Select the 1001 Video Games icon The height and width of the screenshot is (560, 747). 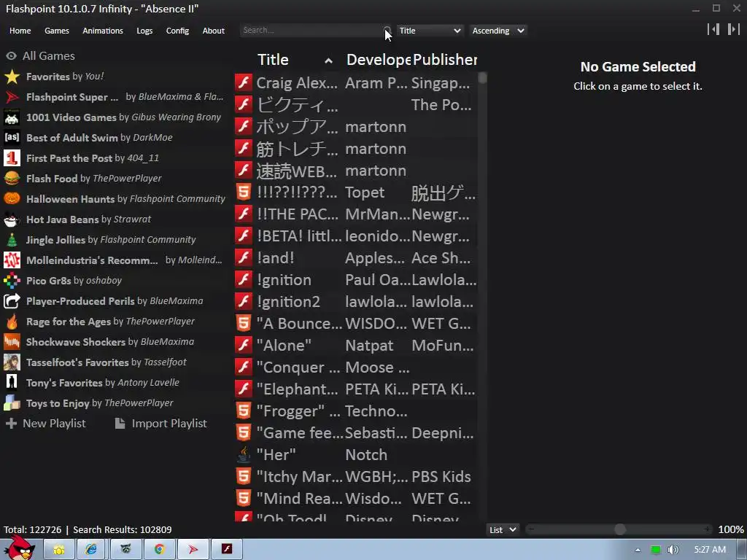point(12,117)
